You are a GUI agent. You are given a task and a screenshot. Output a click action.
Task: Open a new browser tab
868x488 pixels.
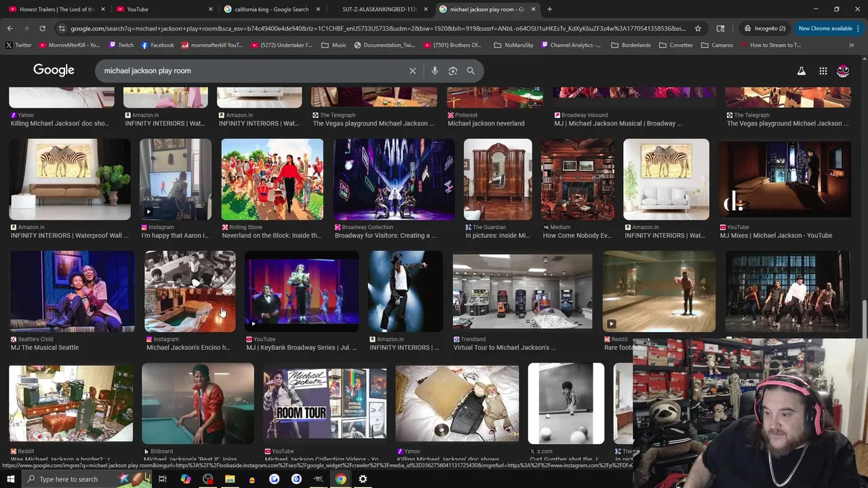click(x=549, y=9)
